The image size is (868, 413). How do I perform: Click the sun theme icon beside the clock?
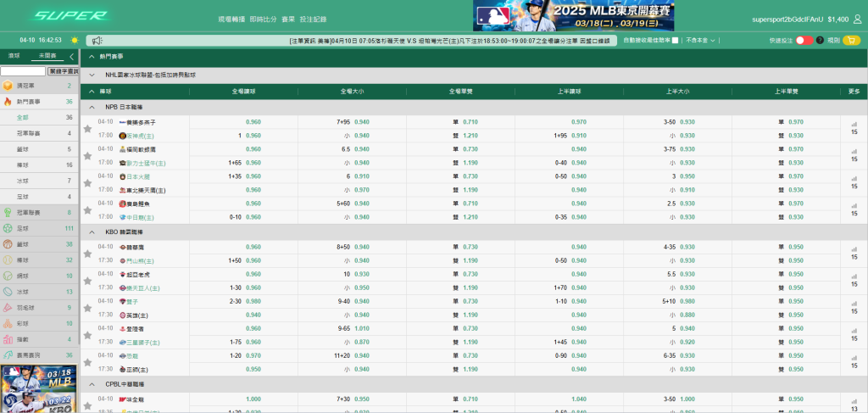75,41
